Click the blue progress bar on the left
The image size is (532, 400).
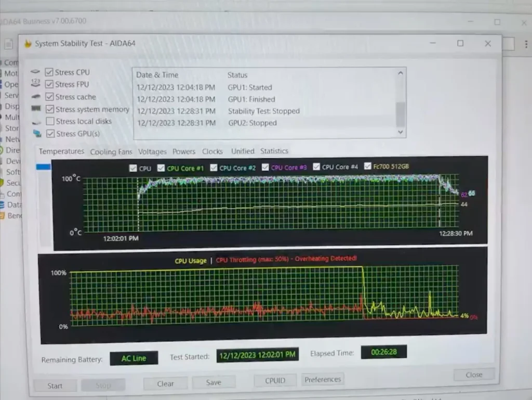pyautogui.click(x=44, y=166)
